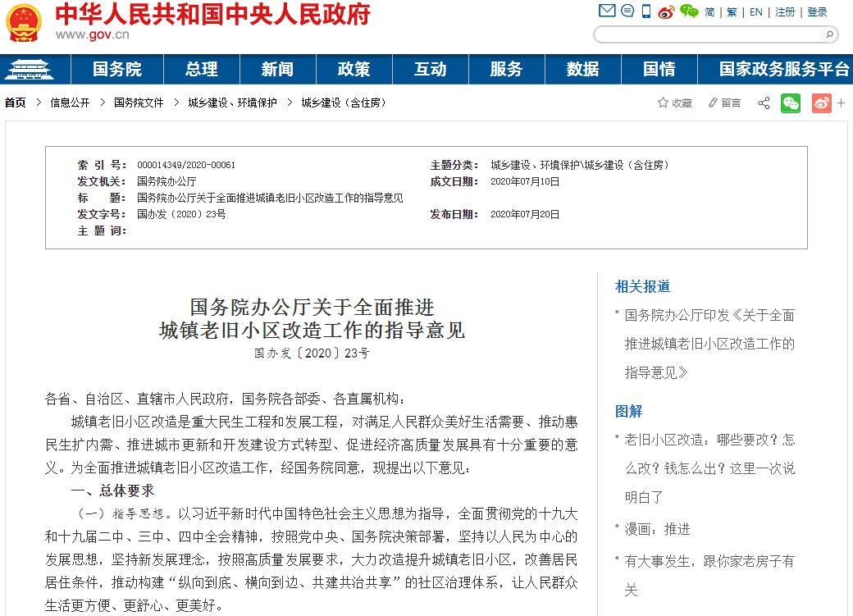Share via red Weibo button
Screen dimensions: 853x616
tap(822, 103)
